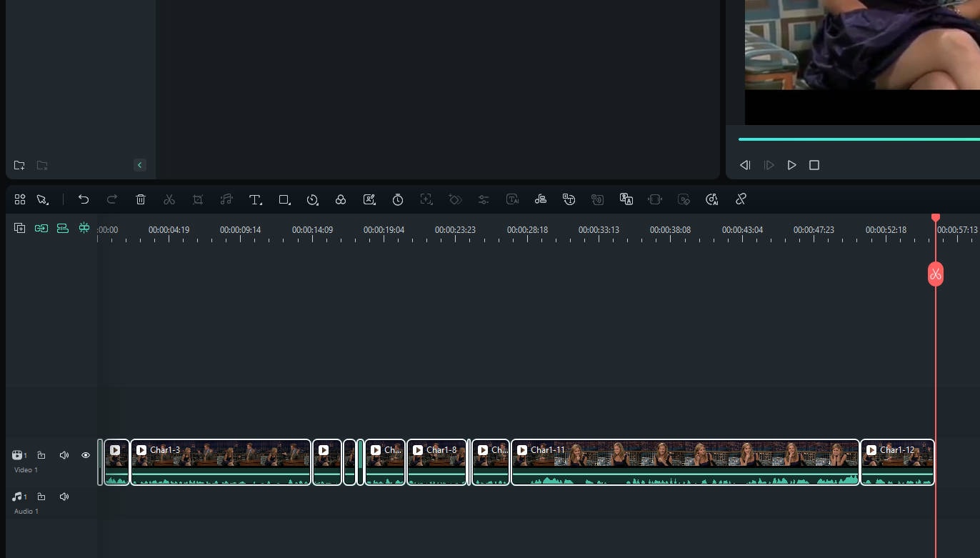Viewport: 980px width, 558px height.
Task: Select the first clip before Char1-3
Action: [117, 462]
